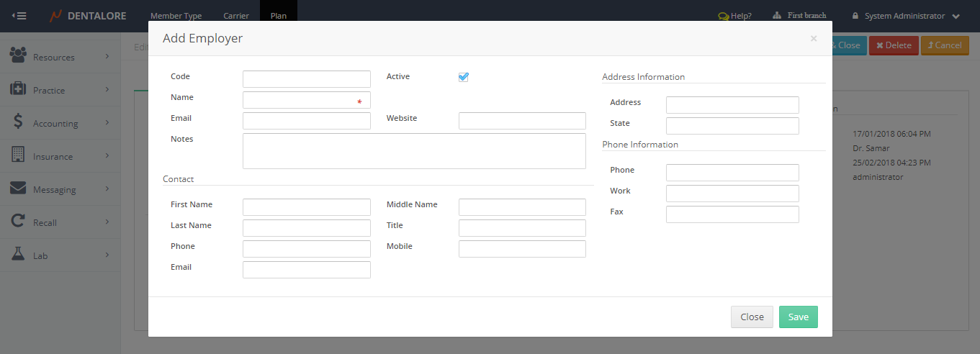Click the Lab flask icon
Viewport: 980px width, 354px height.
pyautogui.click(x=18, y=255)
